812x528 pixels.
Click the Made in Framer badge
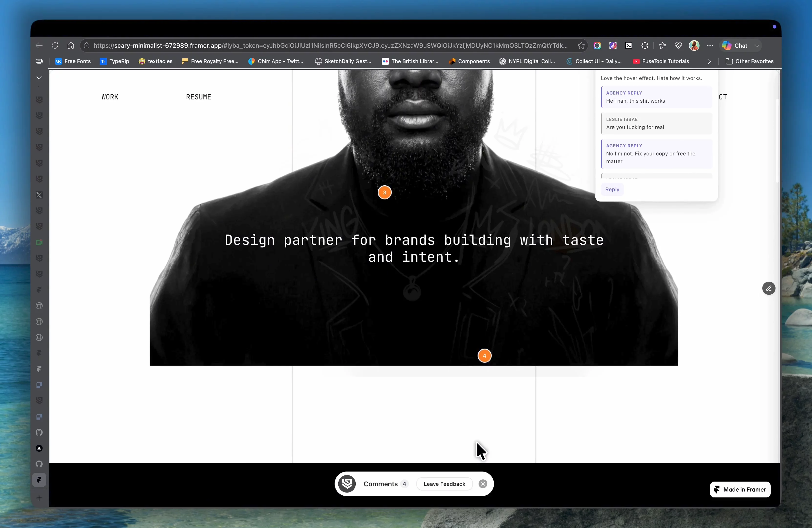740,489
